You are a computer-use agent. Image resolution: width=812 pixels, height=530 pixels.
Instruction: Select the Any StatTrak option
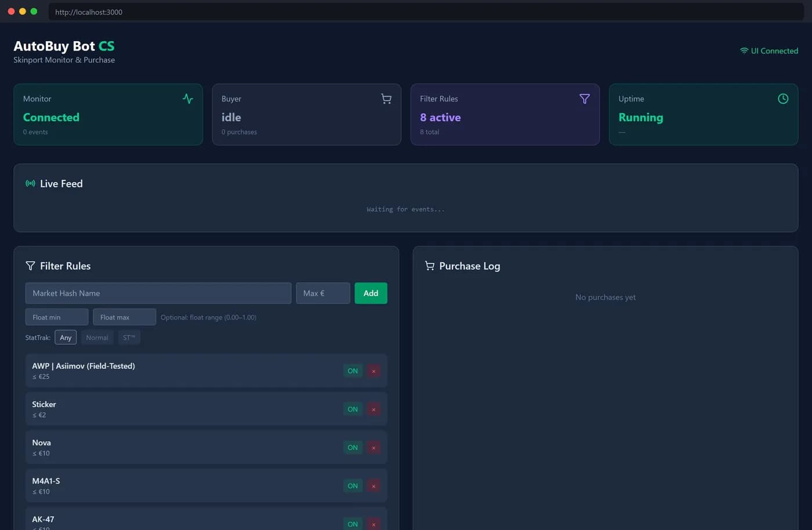point(66,337)
